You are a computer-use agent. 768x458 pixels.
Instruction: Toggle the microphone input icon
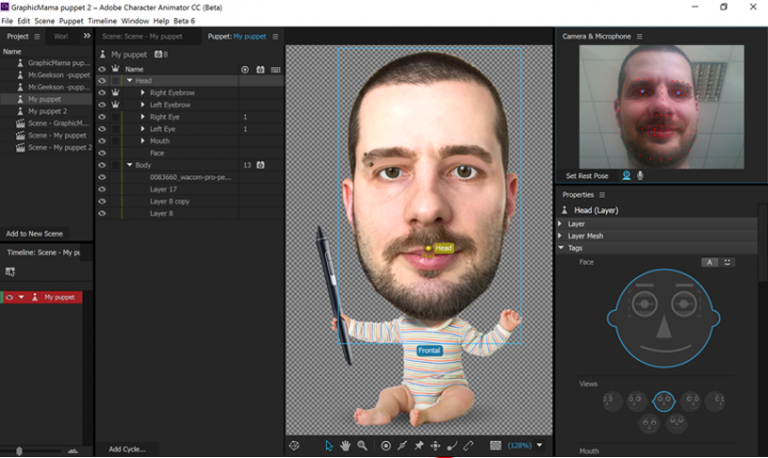point(640,175)
